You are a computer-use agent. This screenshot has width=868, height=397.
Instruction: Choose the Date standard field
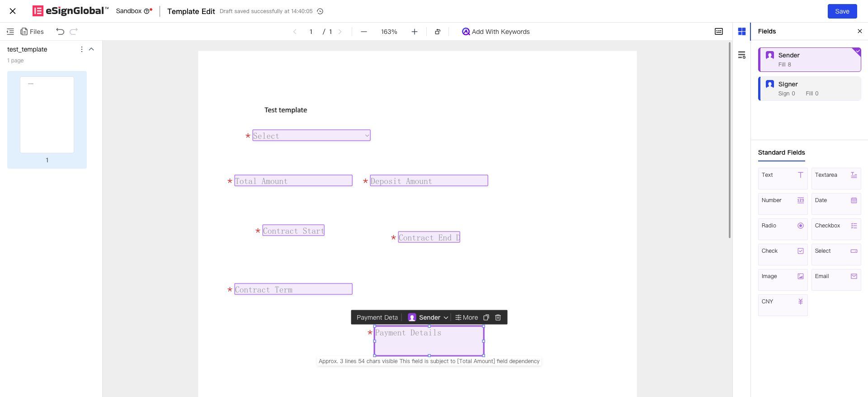point(836,204)
